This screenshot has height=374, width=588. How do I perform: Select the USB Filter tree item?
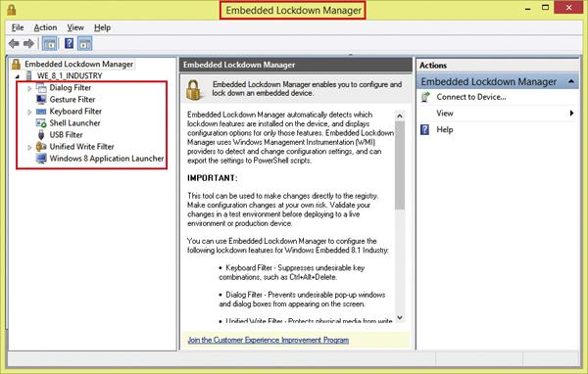66,134
